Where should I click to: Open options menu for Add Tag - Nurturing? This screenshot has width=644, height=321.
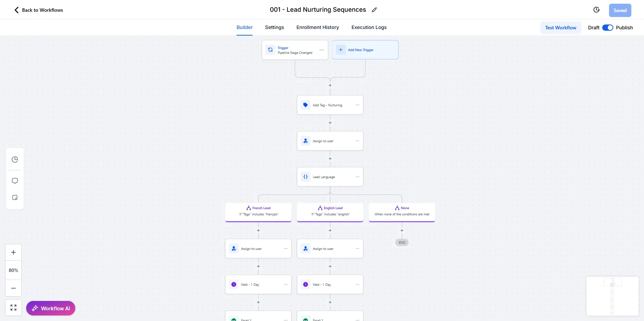[x=357, y=105]
